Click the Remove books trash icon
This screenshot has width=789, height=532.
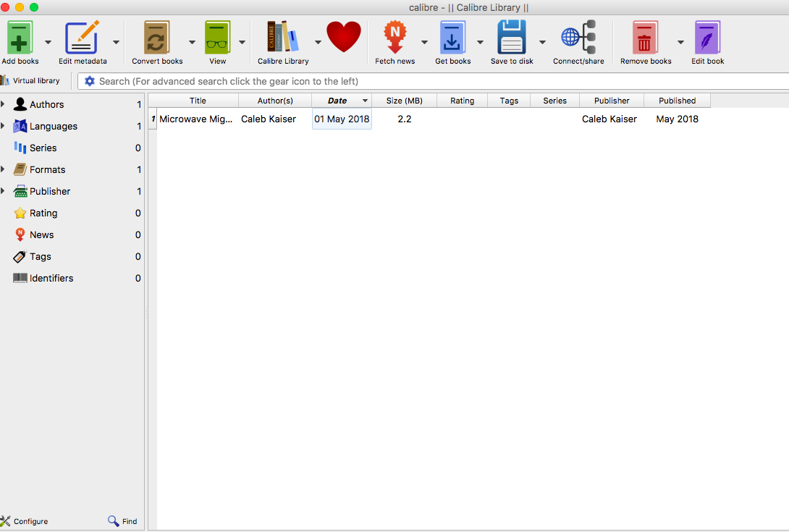[x=645, y=37]
